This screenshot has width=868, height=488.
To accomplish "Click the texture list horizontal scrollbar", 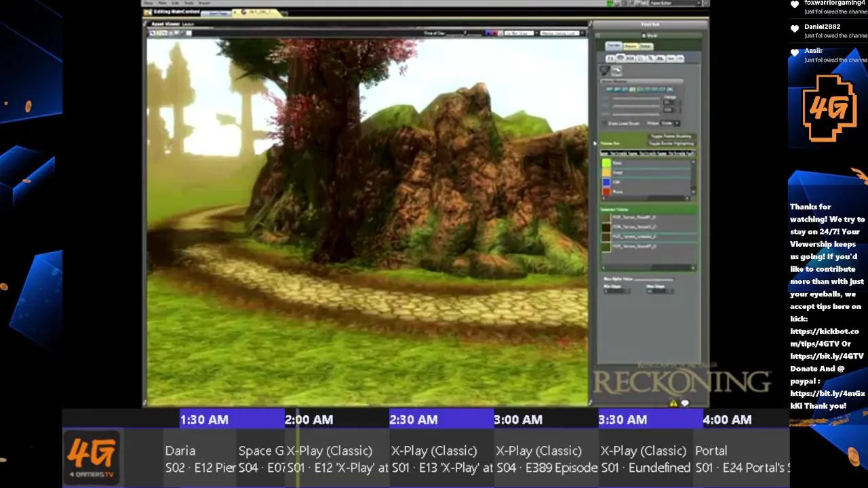I will click(x=648, y=268).
